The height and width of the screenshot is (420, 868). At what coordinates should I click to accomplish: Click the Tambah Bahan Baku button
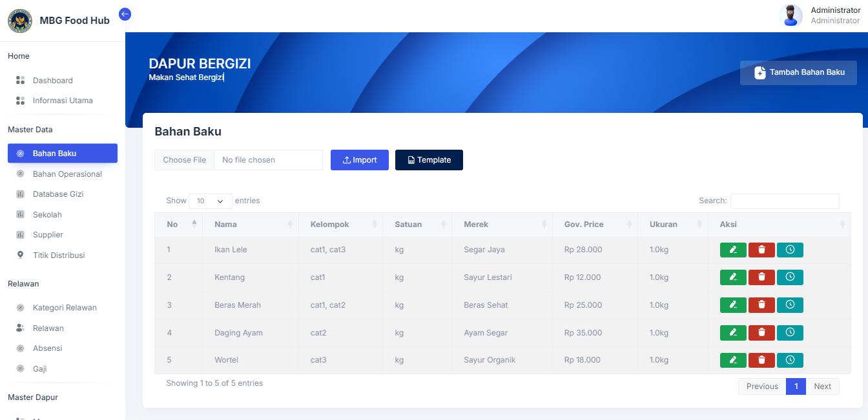(x=798, y=73)
